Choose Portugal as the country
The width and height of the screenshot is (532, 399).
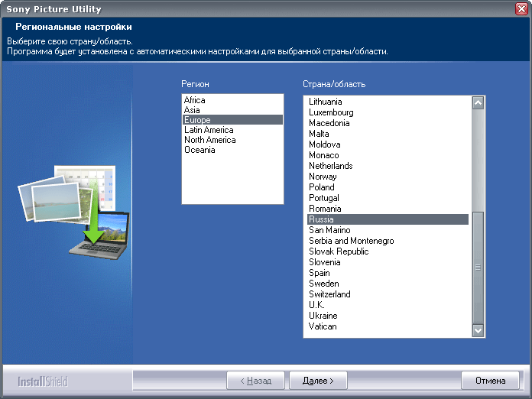(x=388, y=198)
